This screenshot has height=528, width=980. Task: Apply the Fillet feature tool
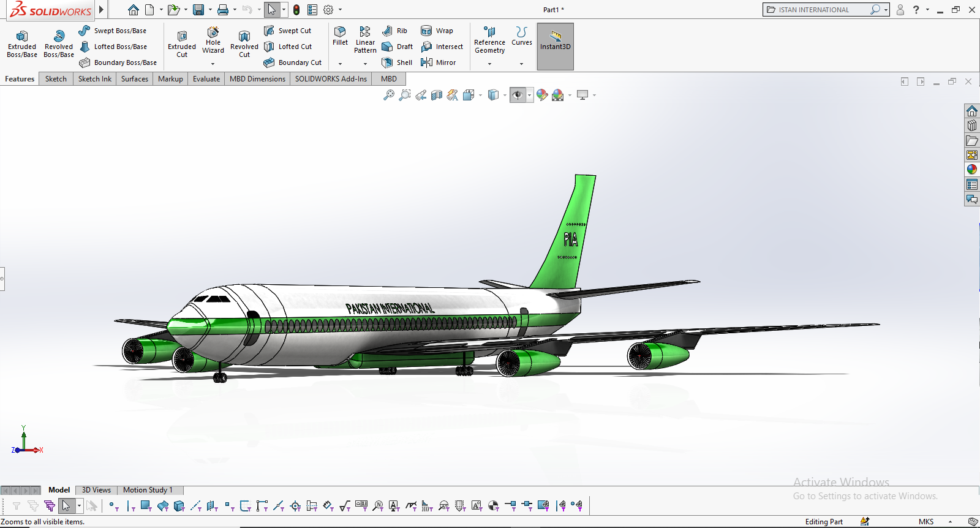coord(340,36)
